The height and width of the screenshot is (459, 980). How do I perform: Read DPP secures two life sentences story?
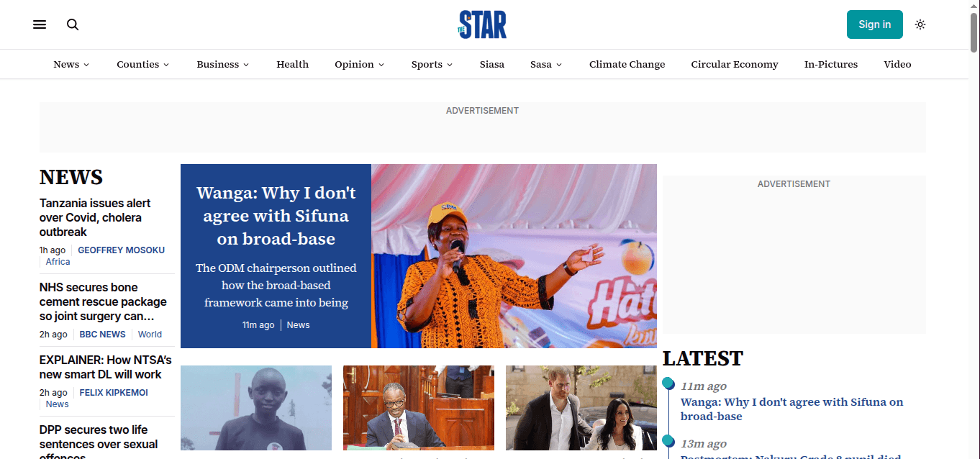pos(99,441)
